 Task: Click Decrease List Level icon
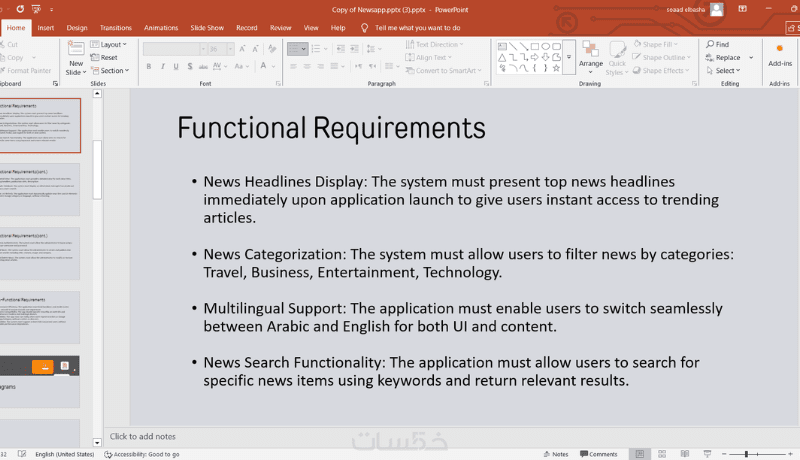coord(340,49)
